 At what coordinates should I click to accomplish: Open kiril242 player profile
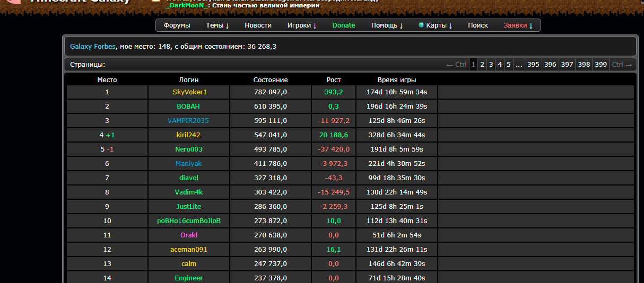point(188,135)
